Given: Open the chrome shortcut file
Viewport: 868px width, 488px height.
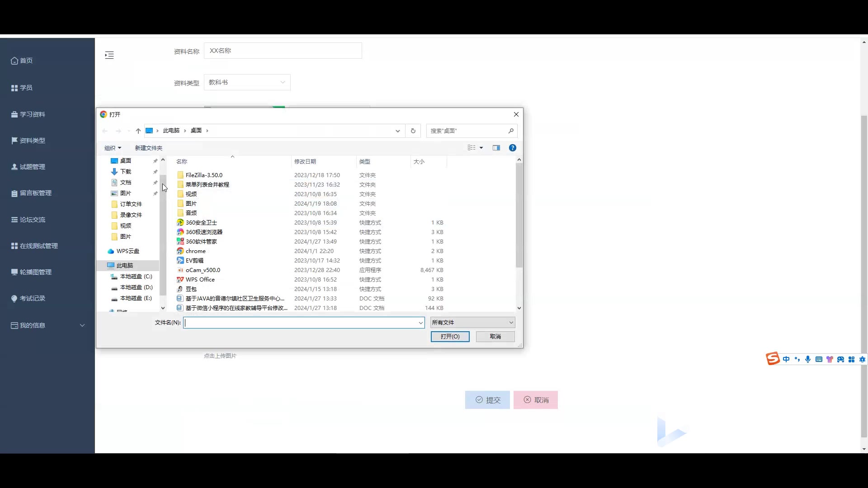Looking at the screenshot, I should (x=195, y=251).
